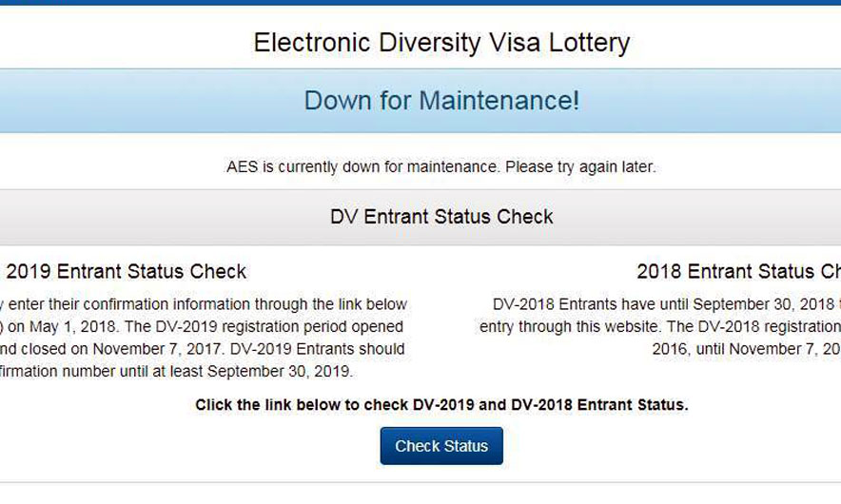Viewport: 841px width, 504px height.
Task: Click the 2018 Entrant Status Check heading
Action: [738, 272]
